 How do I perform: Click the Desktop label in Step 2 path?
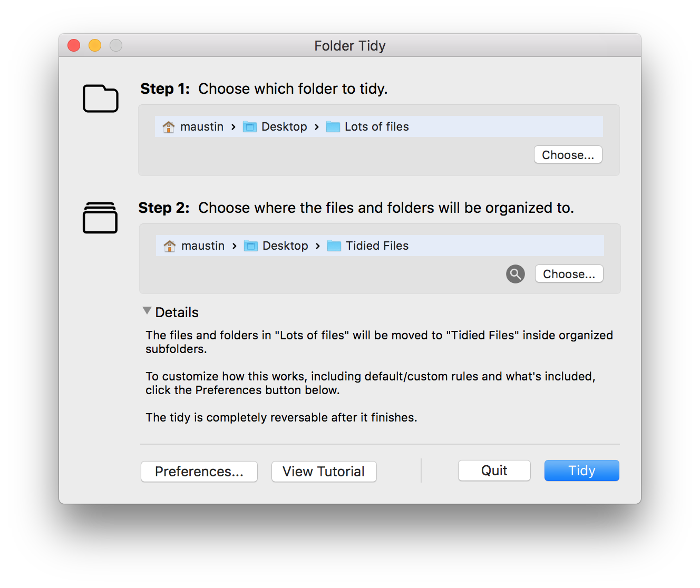click(x=285, y=246)
